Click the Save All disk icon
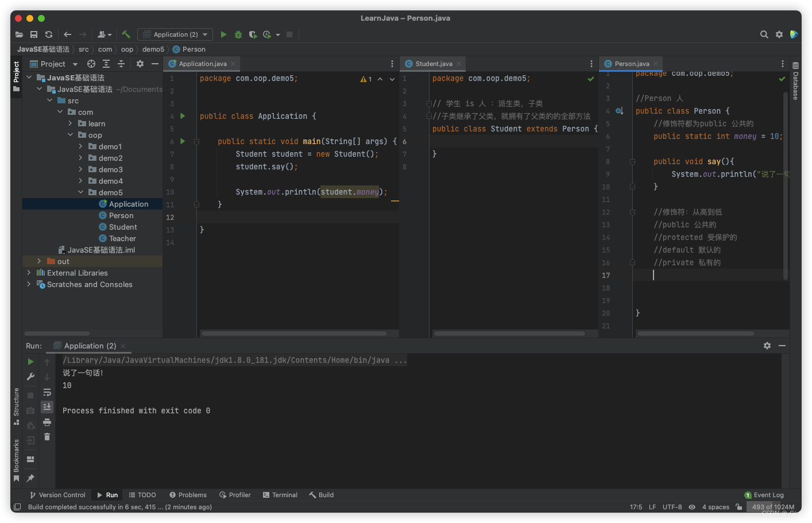The height and width of the screenshot is (523, 812). coord(34,34)
